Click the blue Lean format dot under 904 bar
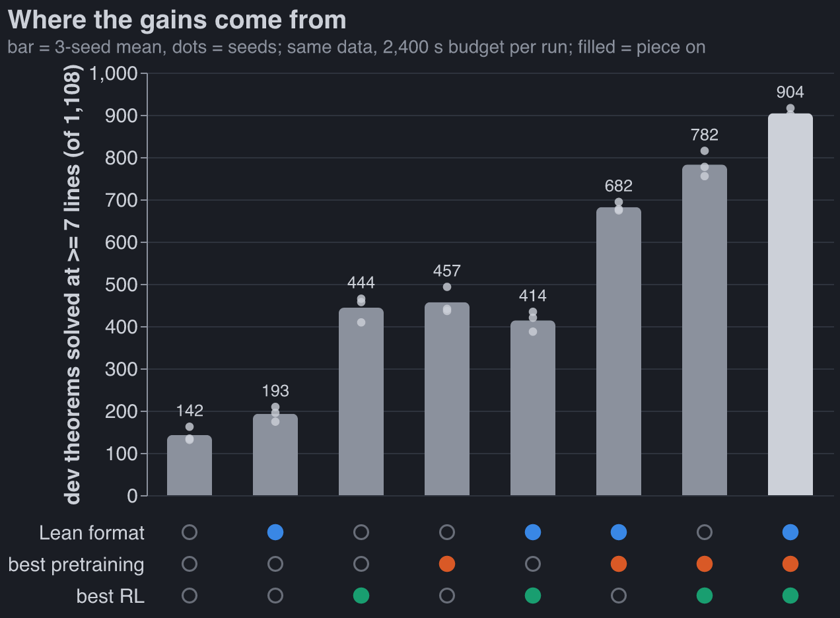 pyautogui.click(x=790, y=532)
